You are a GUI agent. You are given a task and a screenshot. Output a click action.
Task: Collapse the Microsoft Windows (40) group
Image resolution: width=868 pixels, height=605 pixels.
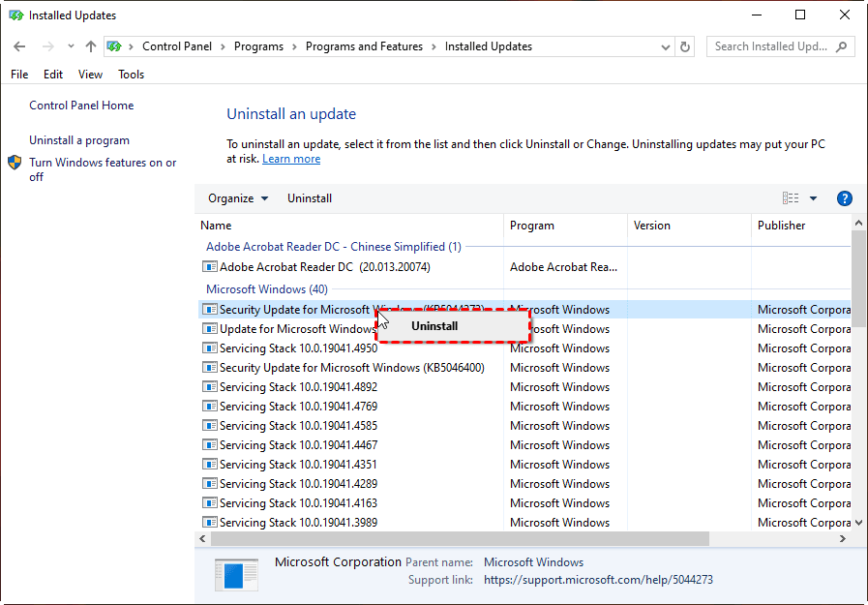267,288
